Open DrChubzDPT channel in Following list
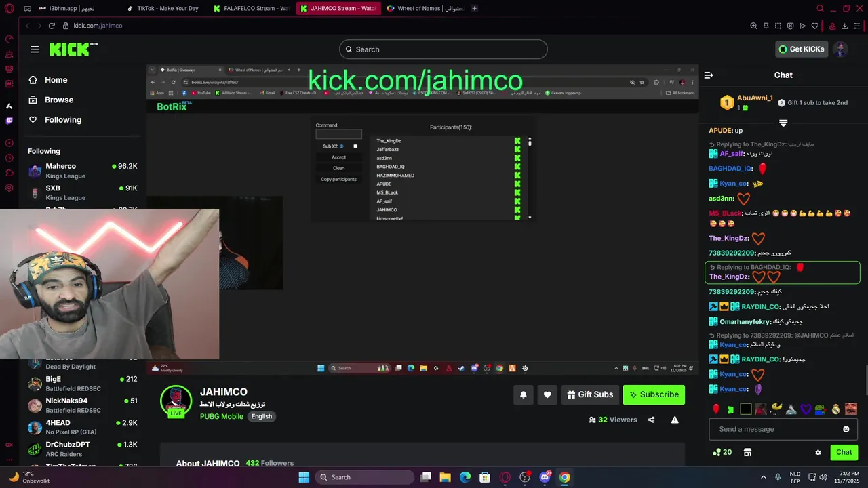 (82, 449)
